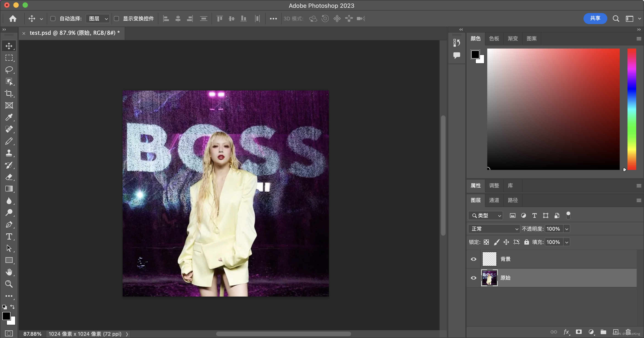Select the Eyedropper tool
This screenshot has height=338, width=644.
point(9,117)
